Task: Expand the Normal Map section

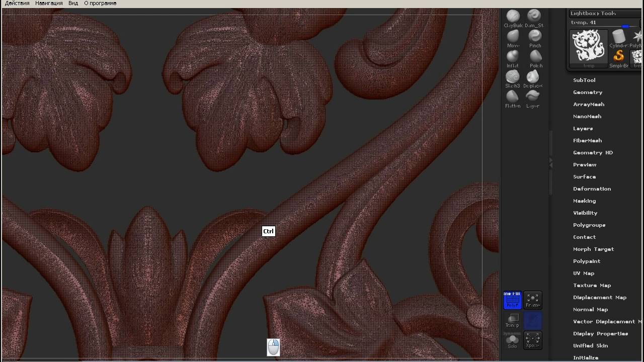Action: pos(590,310)
